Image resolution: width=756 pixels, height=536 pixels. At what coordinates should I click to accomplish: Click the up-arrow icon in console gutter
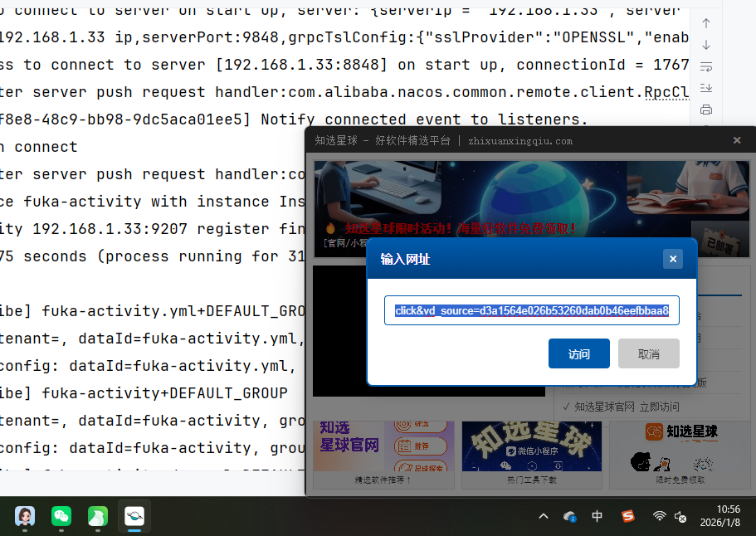(706, 23)
